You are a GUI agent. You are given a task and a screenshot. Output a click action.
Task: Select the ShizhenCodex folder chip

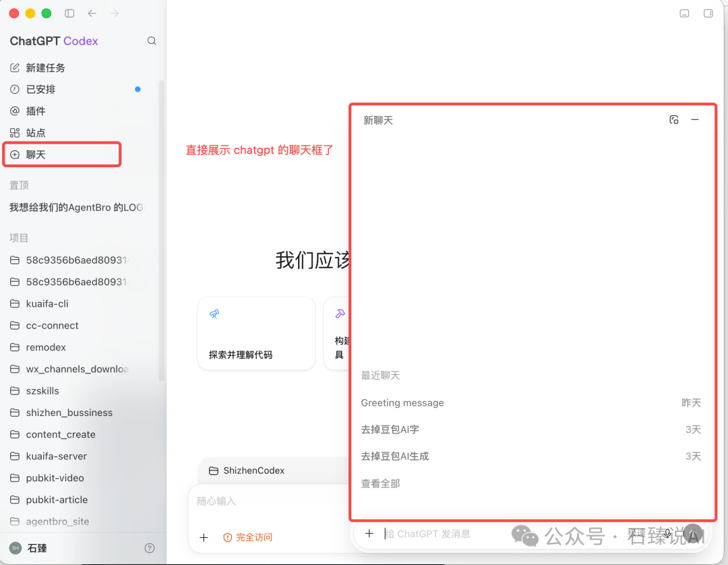point(247,471)
